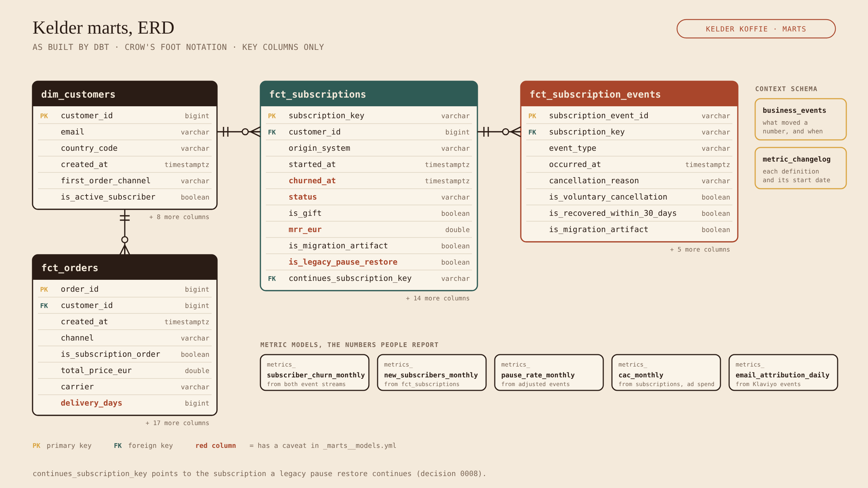The width and height of the screenshot is (868, 488).
Task: Click the total_price_eur column
Action: [125, 371]
